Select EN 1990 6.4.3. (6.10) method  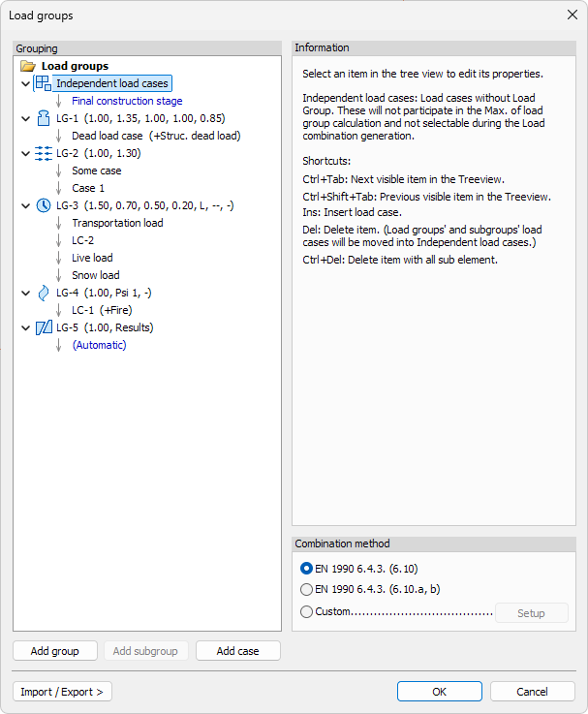pyautogui.click(x=307, y=569)
